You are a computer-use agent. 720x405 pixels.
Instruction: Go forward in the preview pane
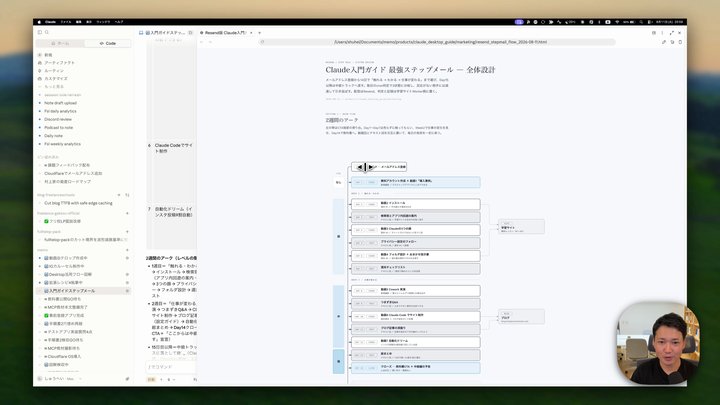click(210, 42)
